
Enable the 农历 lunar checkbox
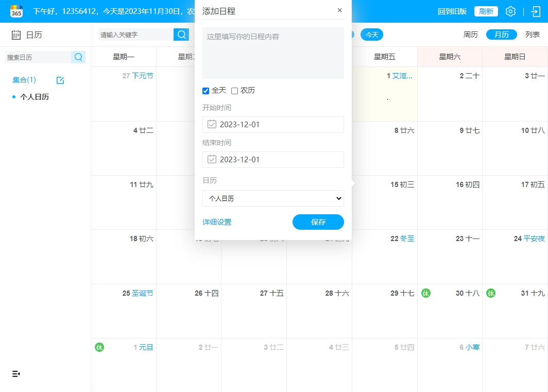click(234, 91)
